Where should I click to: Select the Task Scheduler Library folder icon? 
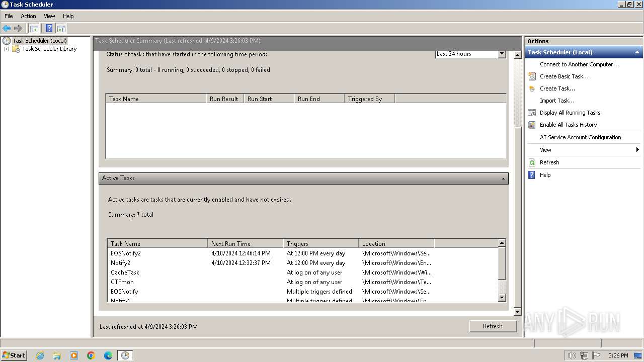coord(16,49)
